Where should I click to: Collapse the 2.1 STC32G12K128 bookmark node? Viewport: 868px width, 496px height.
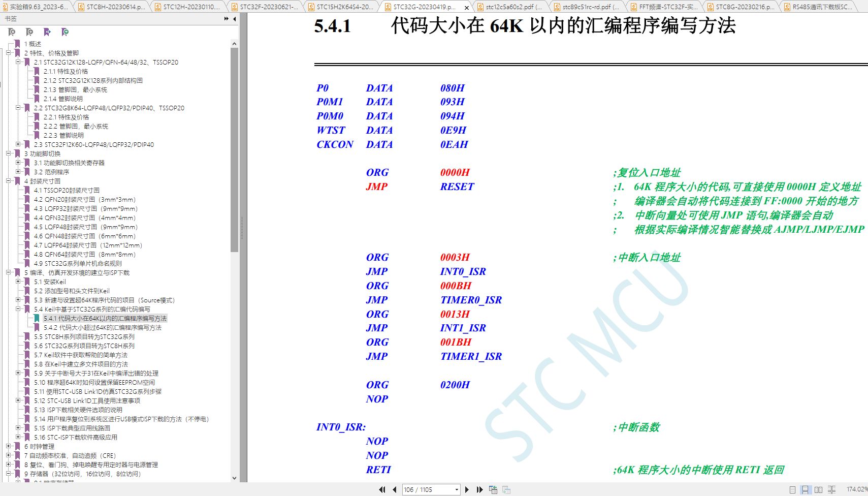pos(18,62)
